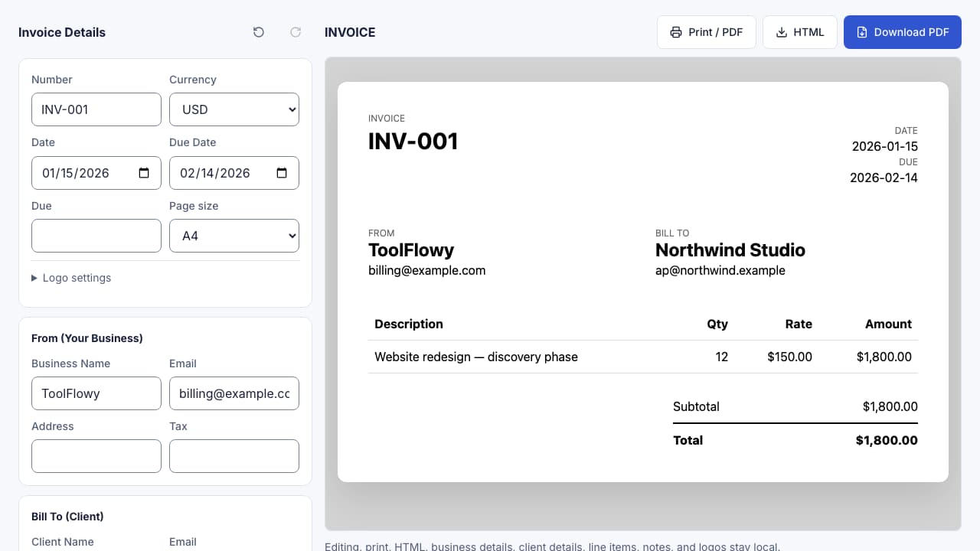Click the Download PDF button

pyautogui.click(x=903, y=32)
